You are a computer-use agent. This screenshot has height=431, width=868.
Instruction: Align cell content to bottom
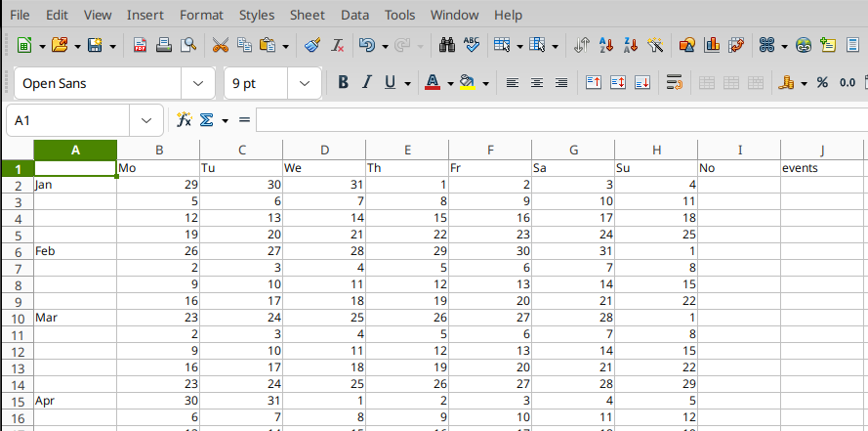coord(642,83)
